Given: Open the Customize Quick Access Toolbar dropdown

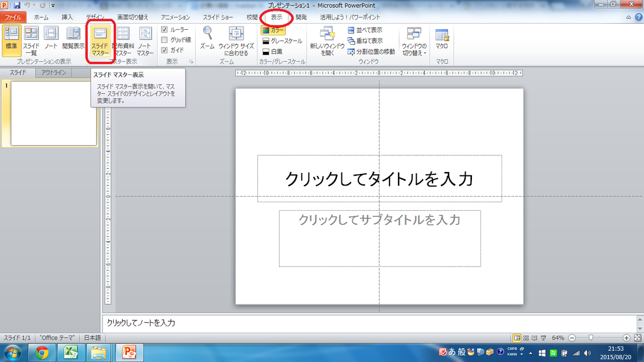Looking at the screenshot, I should pyautogui.click(x=53, y=6).
